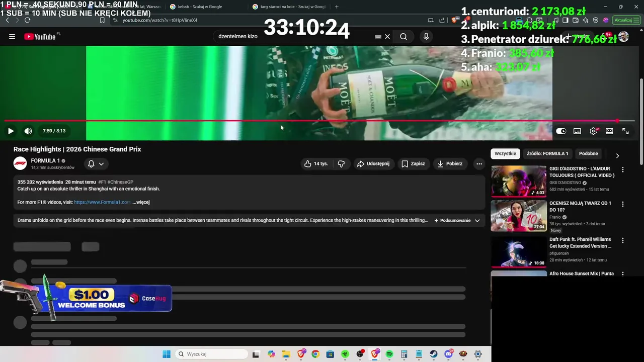644x362 pixels.
Task: Click the browser share icon in address bar
Action: (x=442, y=20)
